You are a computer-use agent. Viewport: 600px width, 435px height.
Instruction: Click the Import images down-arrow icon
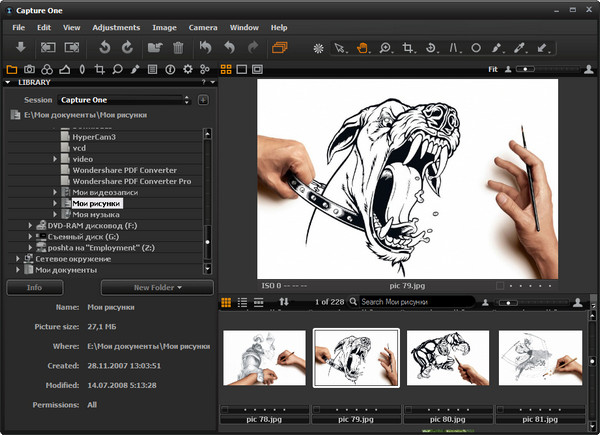pyautogui.click(x=20, y=47)
